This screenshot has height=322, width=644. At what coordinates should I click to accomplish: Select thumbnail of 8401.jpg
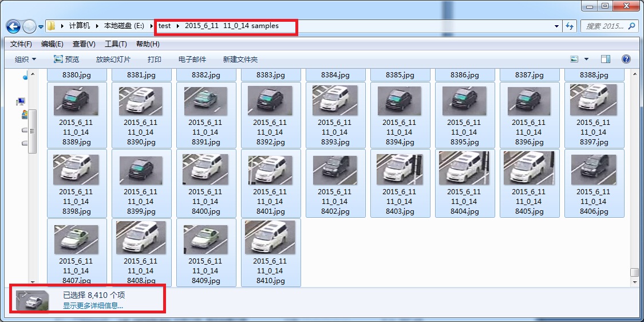point(270,170)
